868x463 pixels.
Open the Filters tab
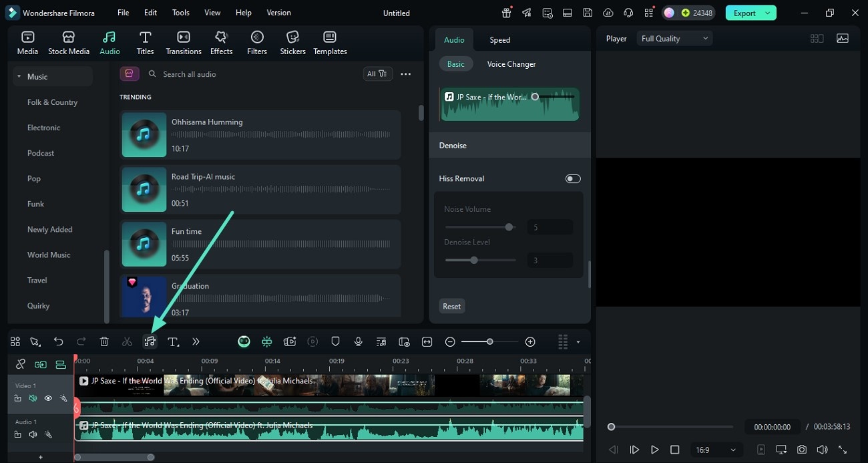tap(257, 43)
